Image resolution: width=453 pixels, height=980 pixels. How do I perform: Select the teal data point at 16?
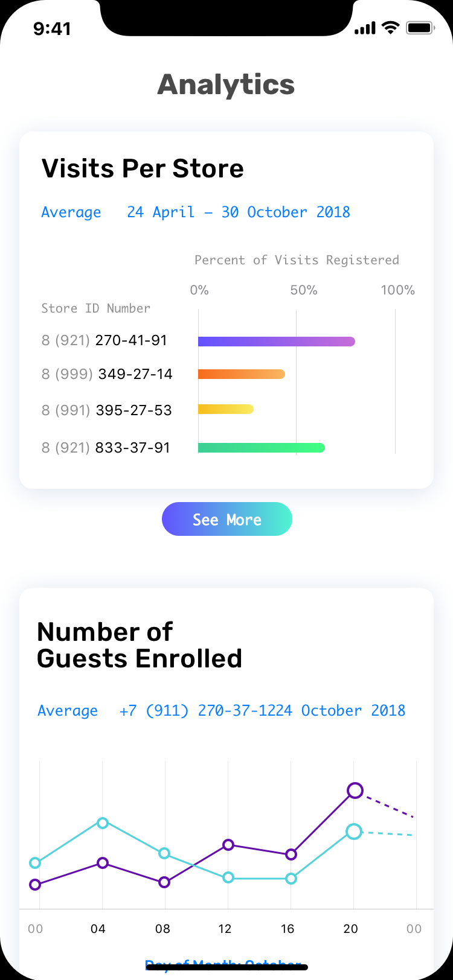[x=291, y=879]
